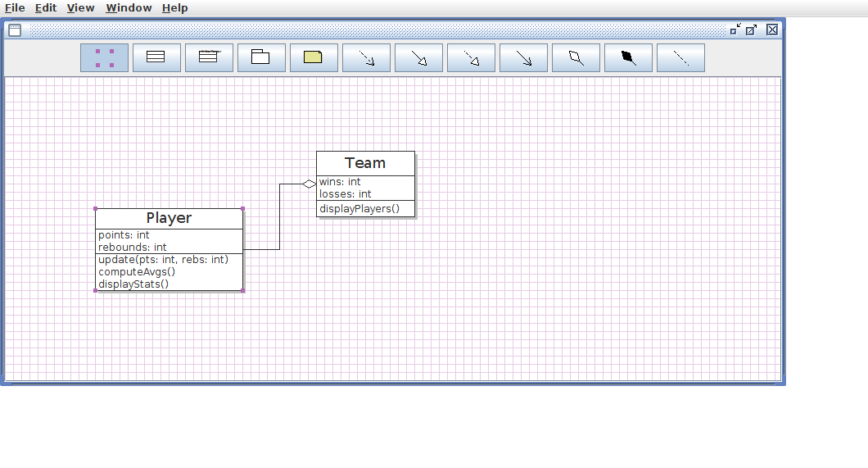Click the displayStats() method
This screenshot has height=468, width=868.
[133, 284]
